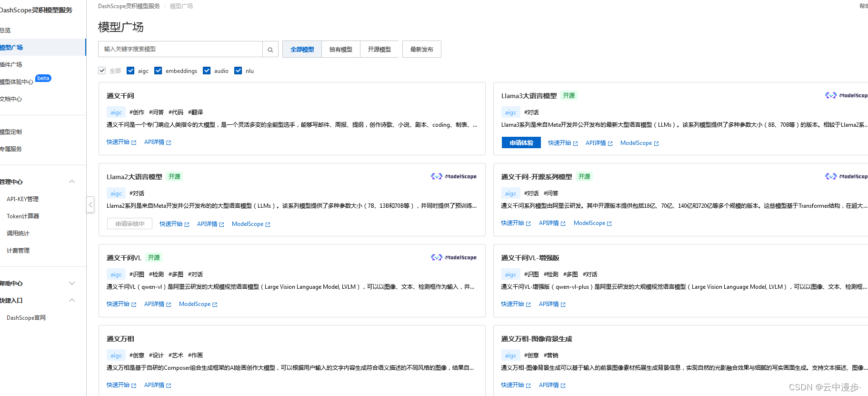Click external-link icon beside 通义万相 快速开始
Screen dimensions: 868x396
tap(134, 386)
